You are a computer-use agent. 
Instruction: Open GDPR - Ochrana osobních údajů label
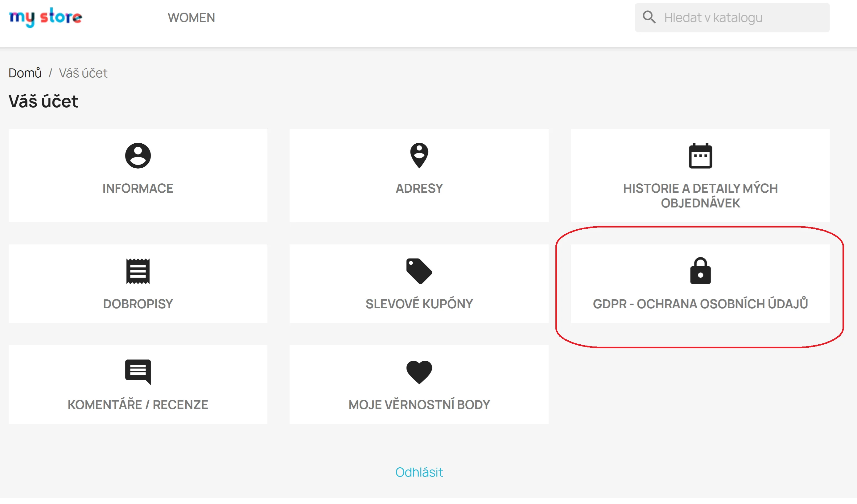700,304
